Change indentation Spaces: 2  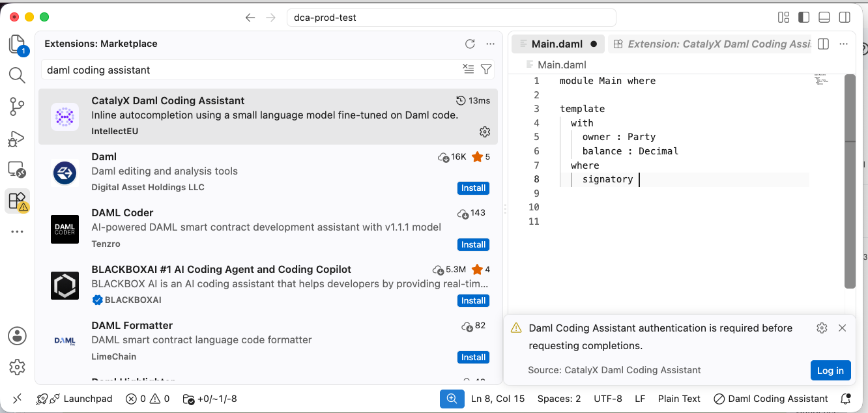(x=559, y=399)
